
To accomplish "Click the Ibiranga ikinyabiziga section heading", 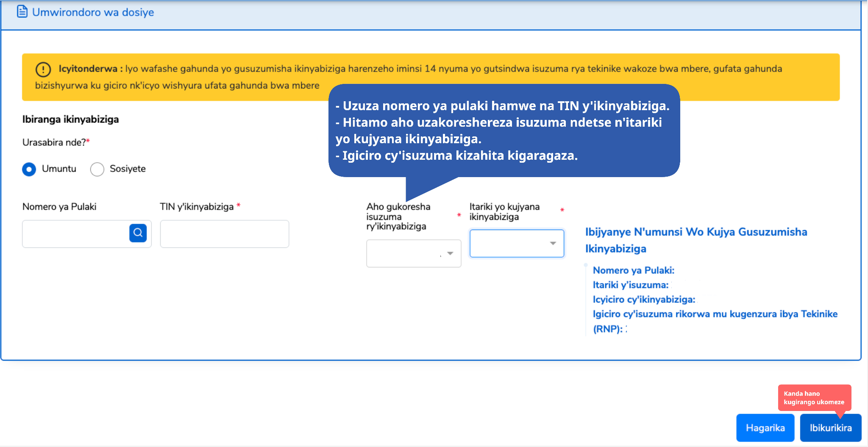I will (x=71, y=119).
